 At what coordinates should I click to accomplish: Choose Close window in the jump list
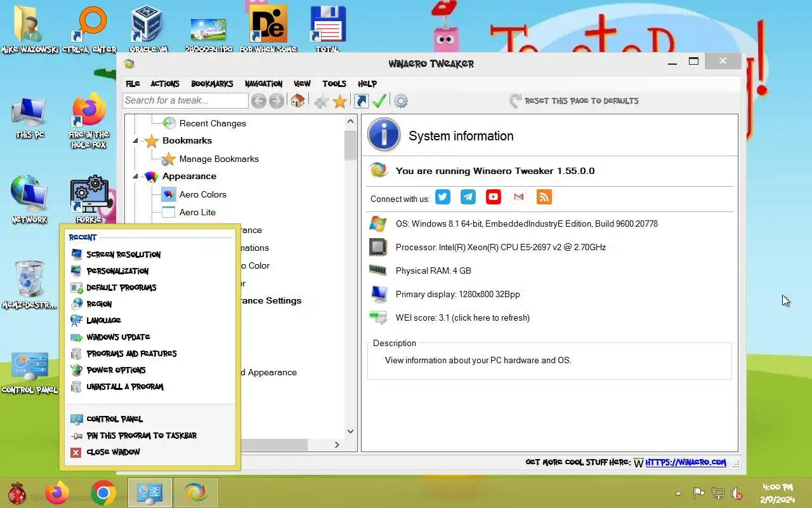pyautogui.click(x=150, y=452)
